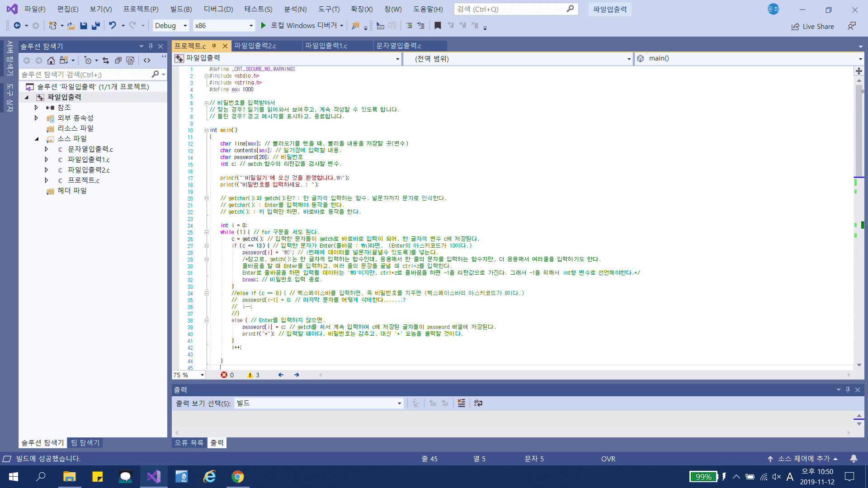The width and height of the screenshot is (868, 488).
Task: Switch to 파일입출력1.c tab
Action: tap(326, 46)
